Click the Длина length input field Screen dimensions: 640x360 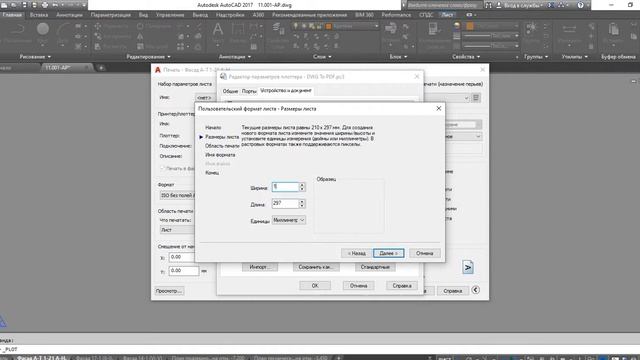pos(285,203)
